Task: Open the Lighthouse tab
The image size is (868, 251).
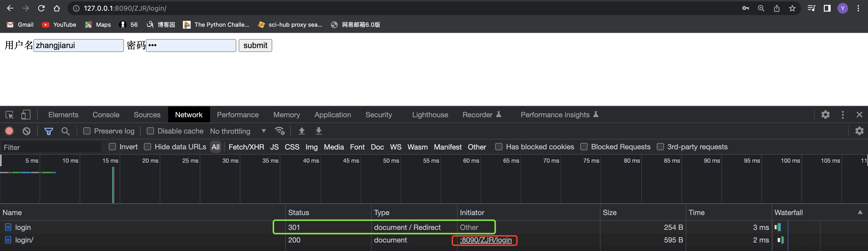Action: tap(430, 115)
